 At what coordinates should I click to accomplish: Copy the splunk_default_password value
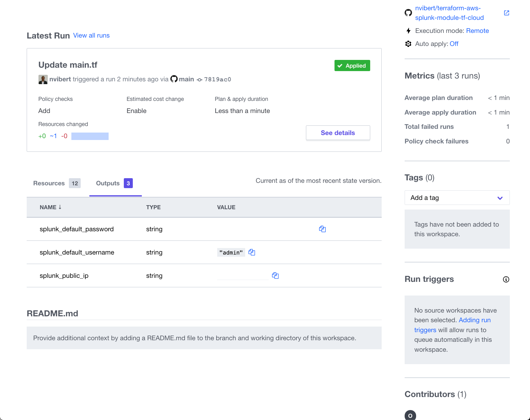tap(323, 229)
